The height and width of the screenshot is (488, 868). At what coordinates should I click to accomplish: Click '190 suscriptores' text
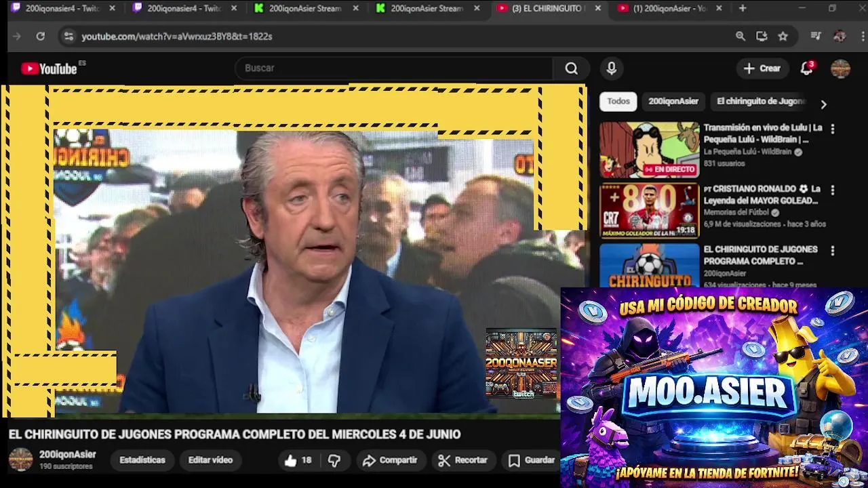[x=66, y=466]
